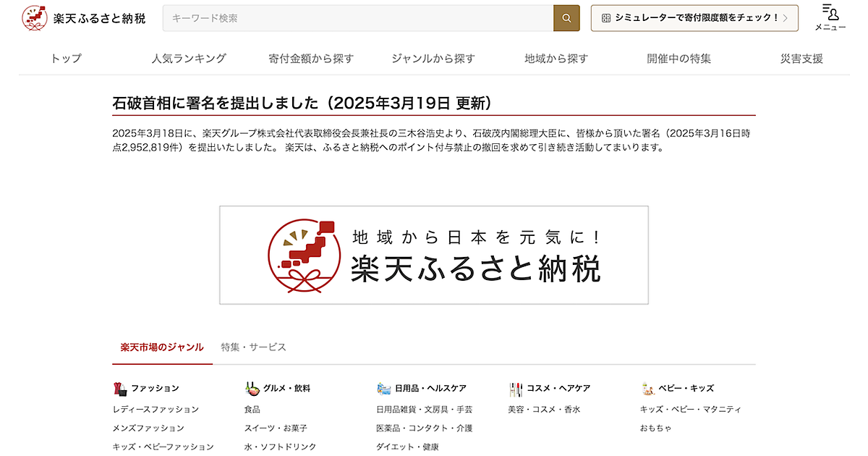
Task: Switch to 特集・サービス tab
Action: 254,347
